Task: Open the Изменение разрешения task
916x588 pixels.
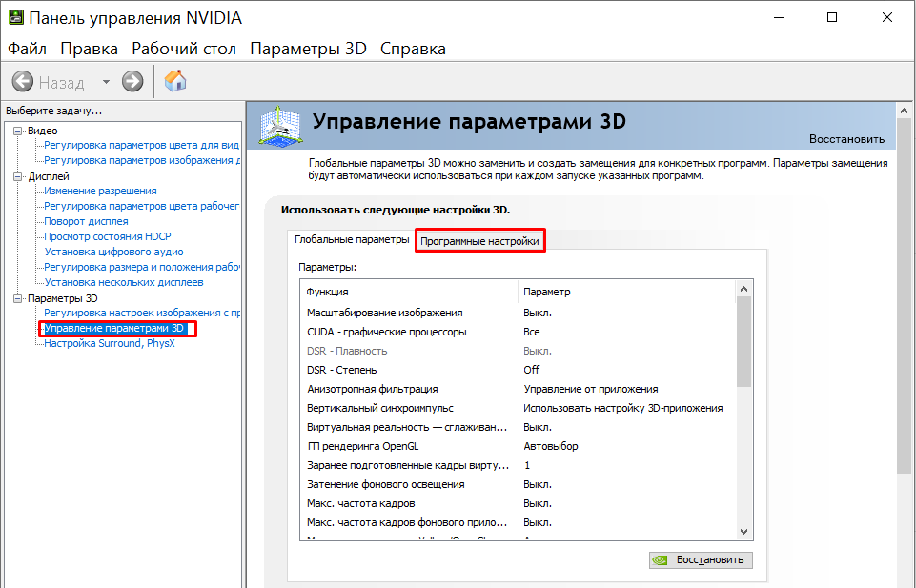Action: pos(100,191)
